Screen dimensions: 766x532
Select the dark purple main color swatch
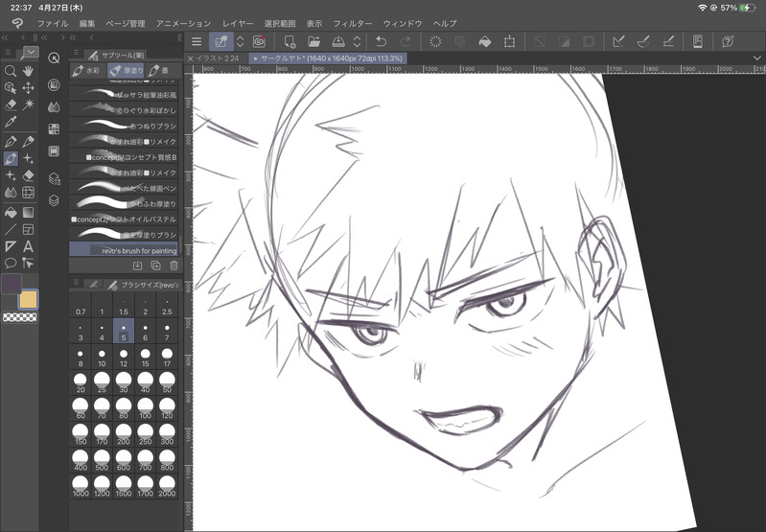pos(12,284)
